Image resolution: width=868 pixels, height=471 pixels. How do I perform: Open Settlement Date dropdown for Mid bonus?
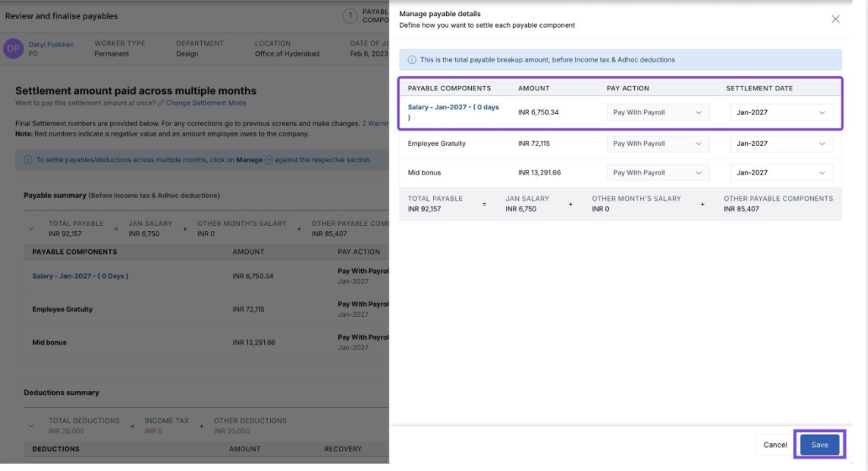(x=781, y=173)
